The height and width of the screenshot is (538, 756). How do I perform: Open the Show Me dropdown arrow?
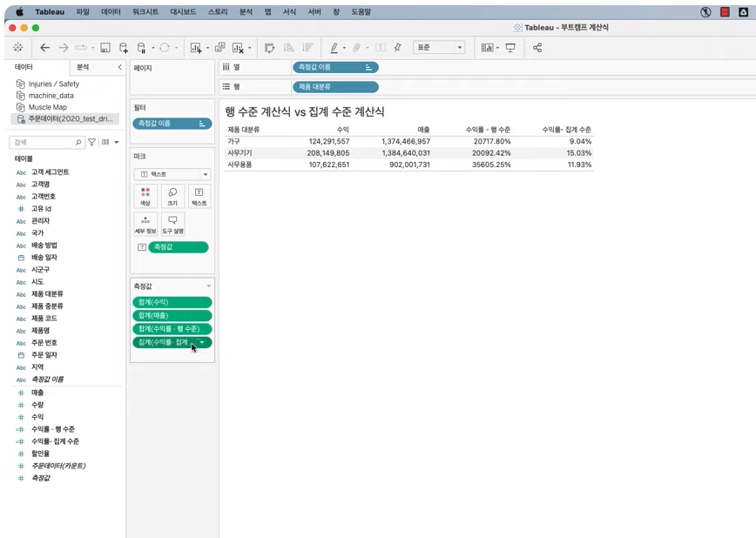[497, 48]
